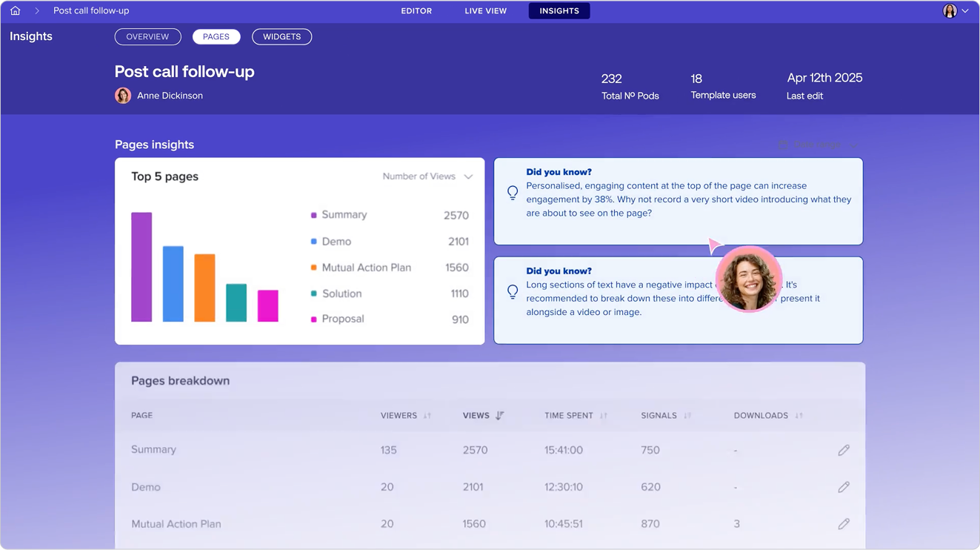Click the '3' downloads cell
The height and width of the screenshot is (550, 980).
click(737, 524)
